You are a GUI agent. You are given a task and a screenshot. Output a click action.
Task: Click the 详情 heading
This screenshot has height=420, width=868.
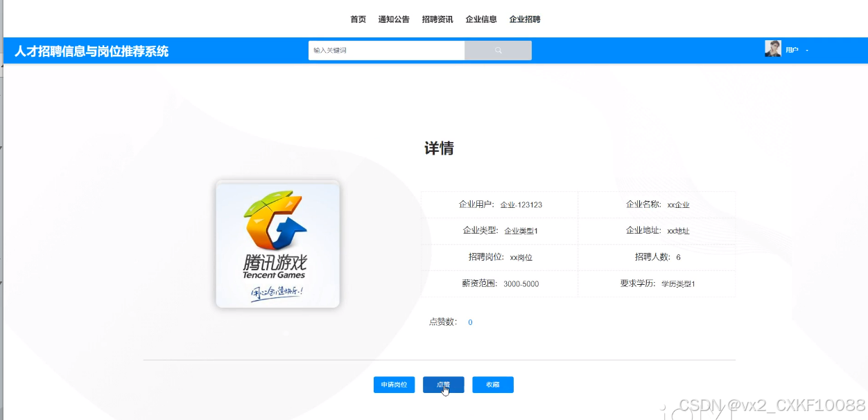coord(439,148)
